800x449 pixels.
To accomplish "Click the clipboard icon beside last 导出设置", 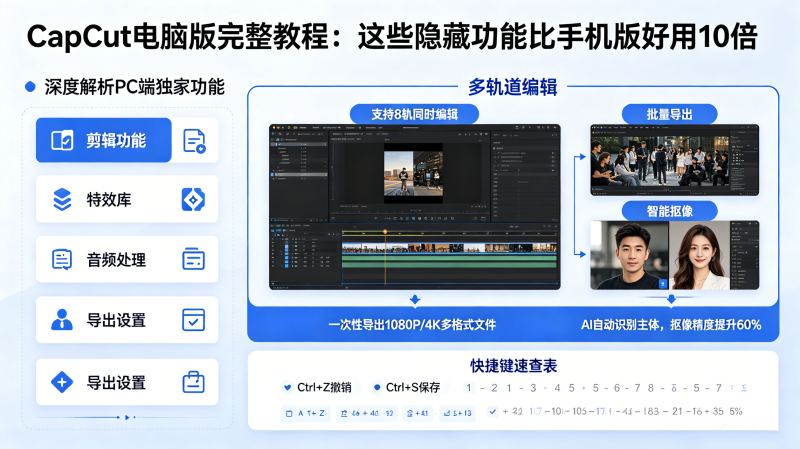I will [x=193, y=382].
